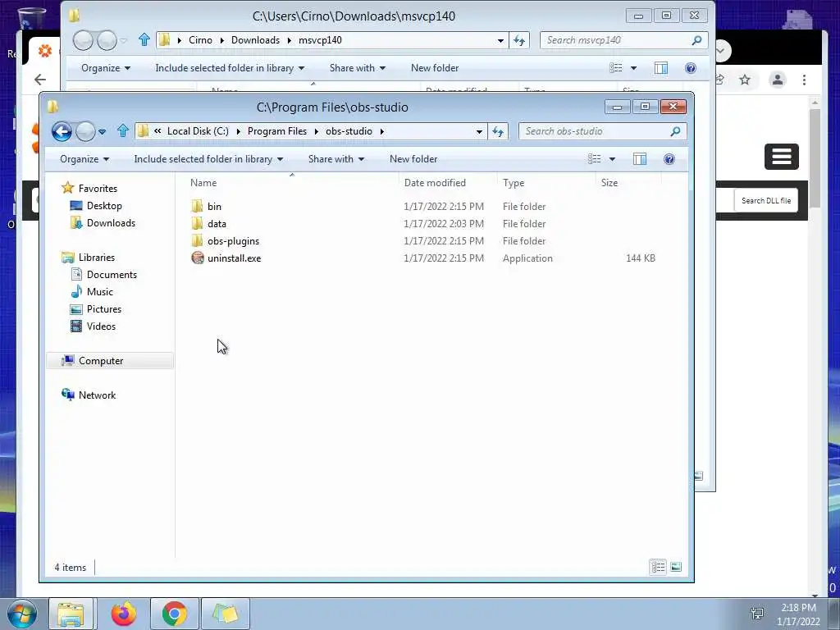840x630 pixels.
Task: Expand address bar history dropdown in obs-studio window
Action: 479,131
